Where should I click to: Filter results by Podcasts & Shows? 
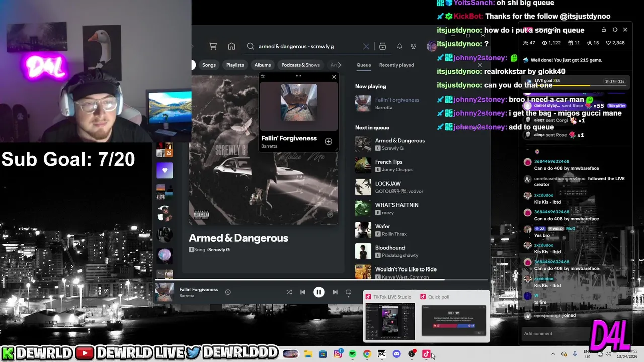tap(300, 65)
